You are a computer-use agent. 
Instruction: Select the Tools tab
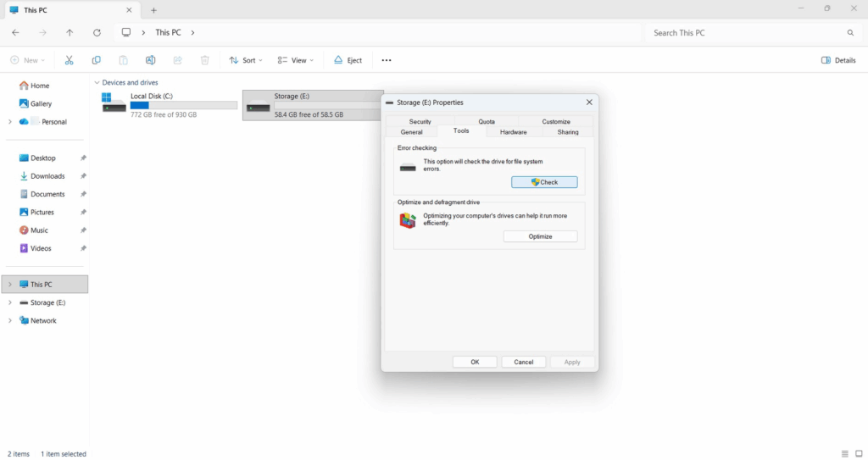click(461, 131)
